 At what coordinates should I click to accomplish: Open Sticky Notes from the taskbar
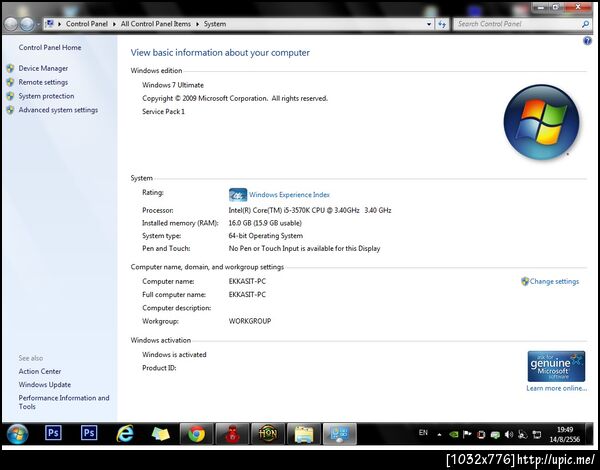tap(161, 434)
